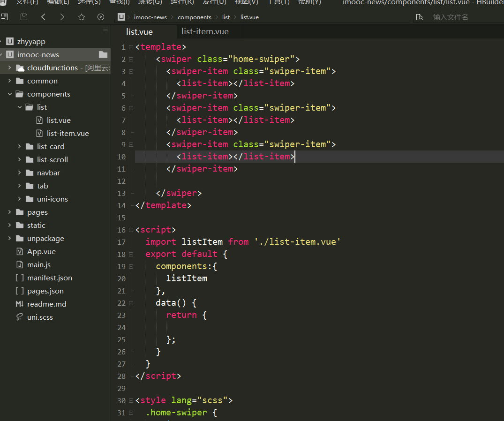Go back with the left arrow icon
The image size is (504, 421).
coord(44,17)
